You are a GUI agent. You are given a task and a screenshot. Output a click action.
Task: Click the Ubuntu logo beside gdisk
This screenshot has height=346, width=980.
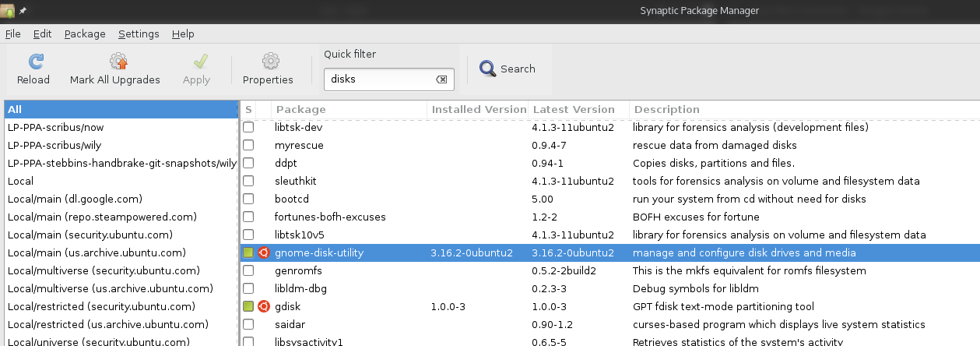click(x=264, y=306)
